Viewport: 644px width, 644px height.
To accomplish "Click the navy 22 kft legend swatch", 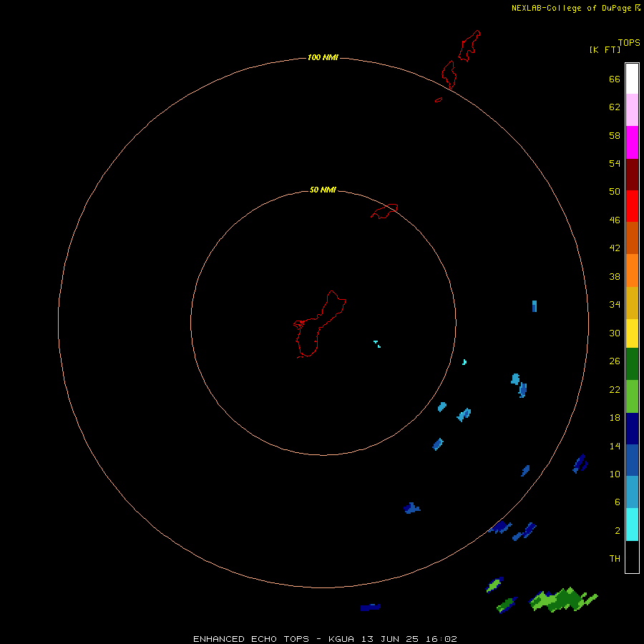I will click(x=632, y=429).
